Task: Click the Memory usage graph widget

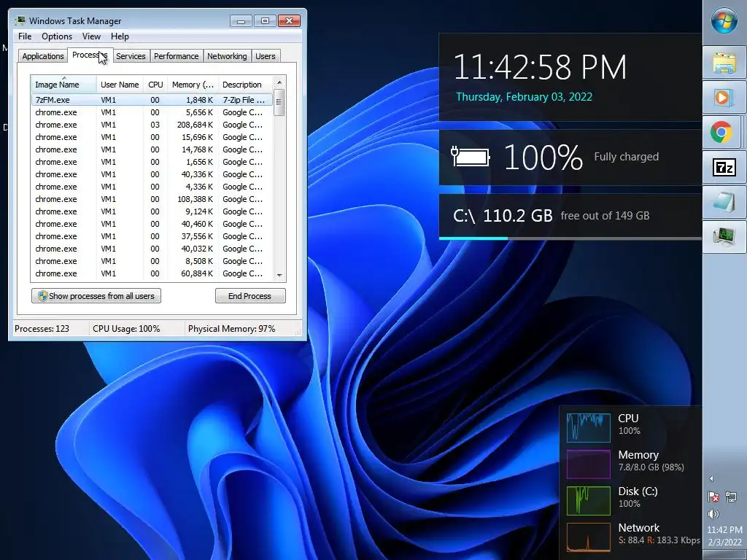Action: click(589, 464)
